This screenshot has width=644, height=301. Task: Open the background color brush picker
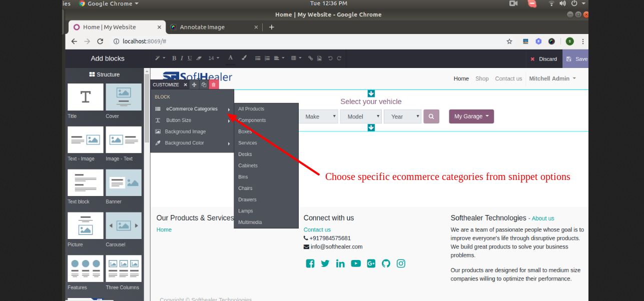pyautogui.click(x=244, y=58)
